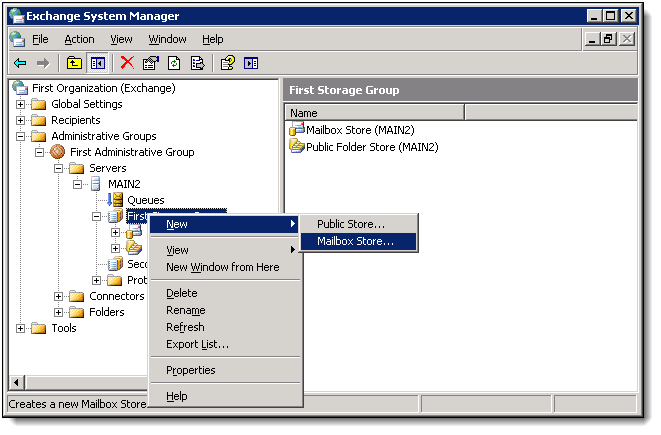The width and height of the screenshot is (661, 435).
Task: Click the Name column header
Action: [374, 113]
